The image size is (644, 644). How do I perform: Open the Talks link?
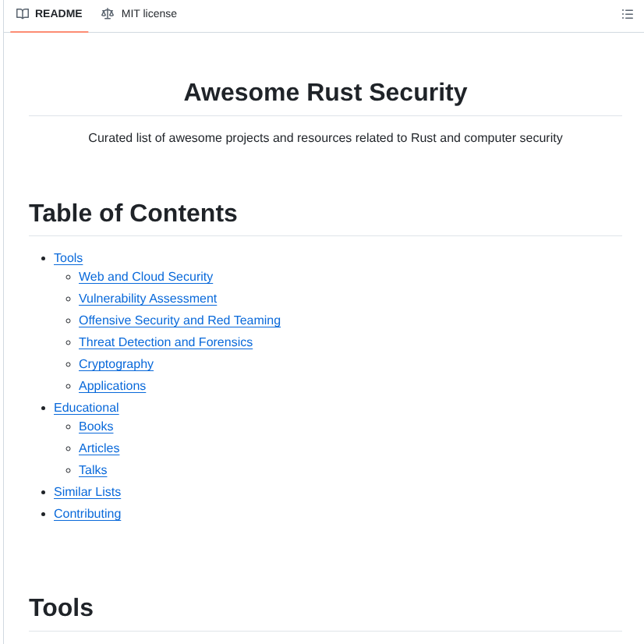(93, 470)
